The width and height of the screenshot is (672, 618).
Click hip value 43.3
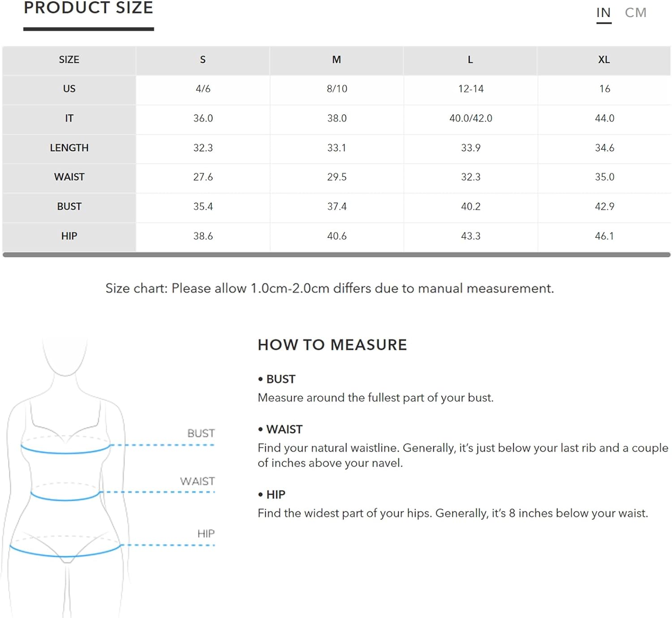coord(471,236)
